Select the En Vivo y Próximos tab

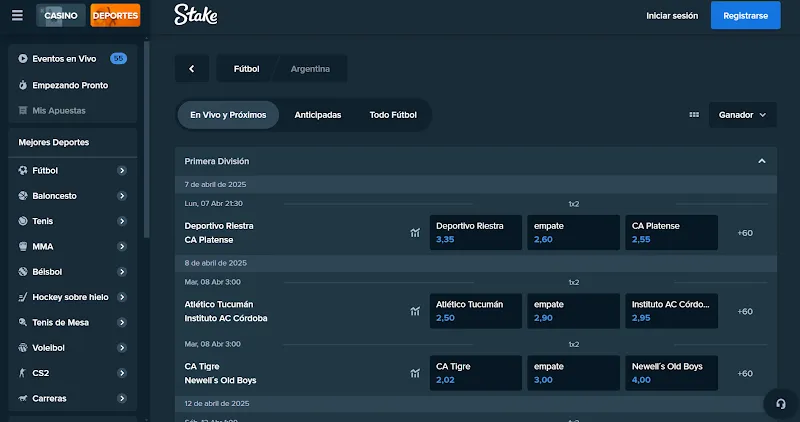(228, 115)
